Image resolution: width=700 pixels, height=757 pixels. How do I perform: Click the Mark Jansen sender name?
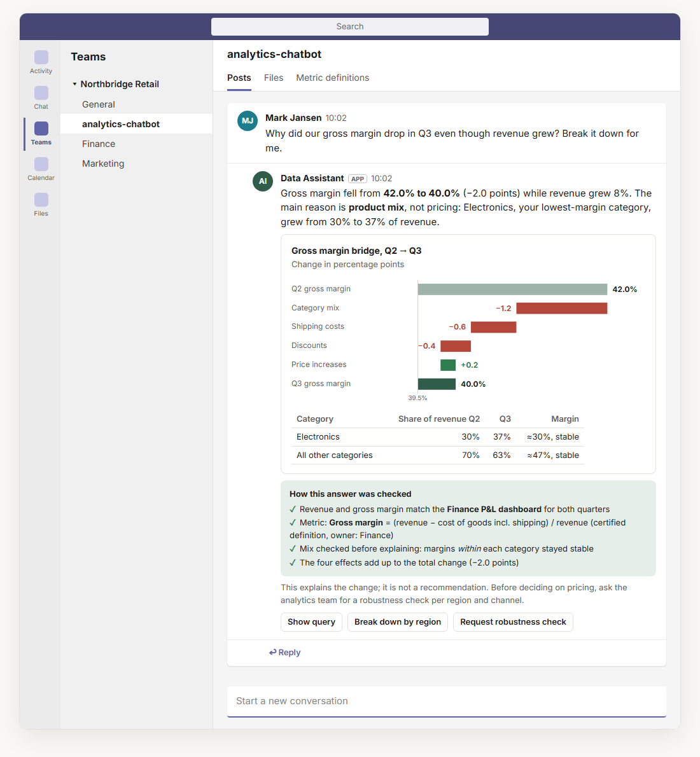[x=293, y=118]
